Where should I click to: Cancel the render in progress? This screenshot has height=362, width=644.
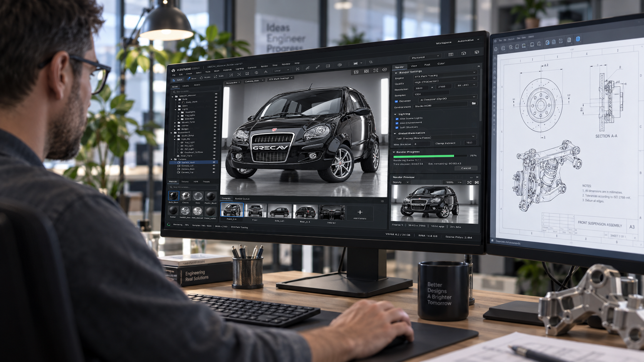[466, 168]
